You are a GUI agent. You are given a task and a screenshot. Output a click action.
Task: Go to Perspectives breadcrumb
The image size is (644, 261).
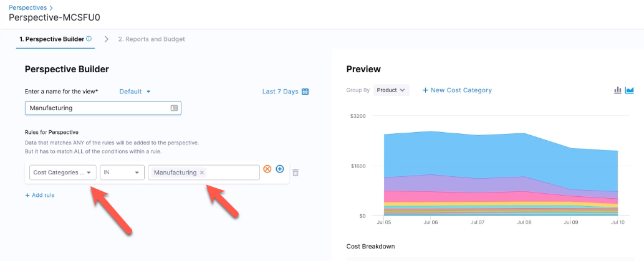coord(27,7)
